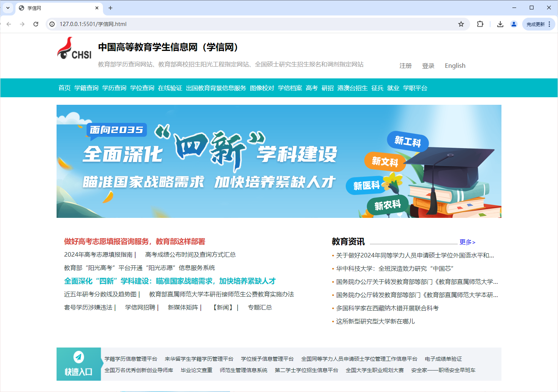Open a new browser tab

110,8
